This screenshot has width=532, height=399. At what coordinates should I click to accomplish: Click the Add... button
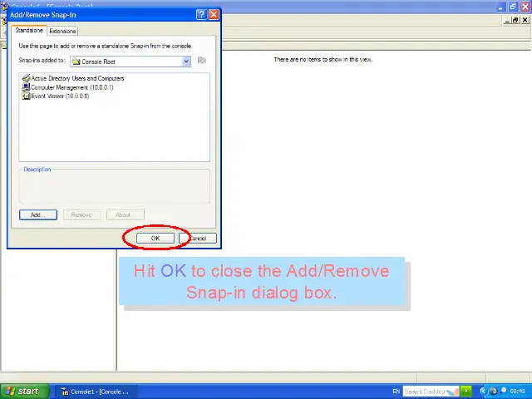37,214
